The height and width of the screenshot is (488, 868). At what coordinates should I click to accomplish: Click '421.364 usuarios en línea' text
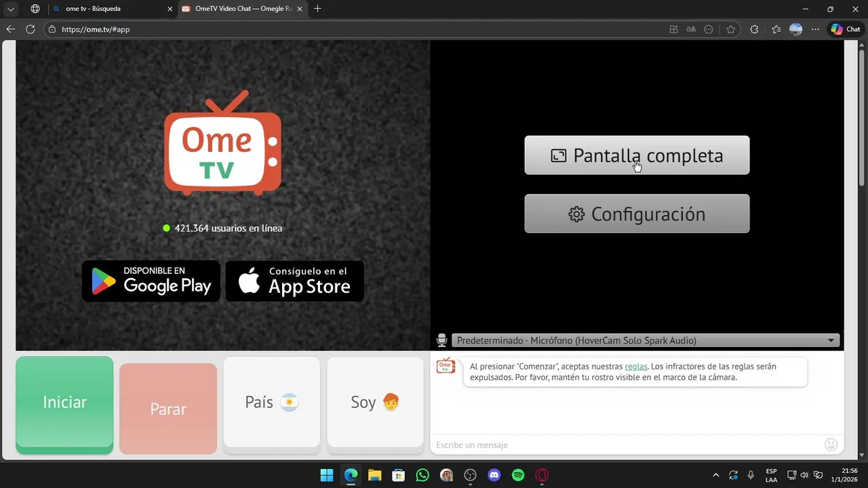pos(228,228)
